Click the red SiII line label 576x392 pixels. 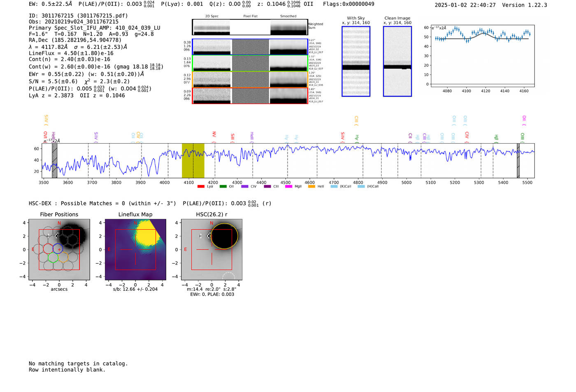[232, 138]
